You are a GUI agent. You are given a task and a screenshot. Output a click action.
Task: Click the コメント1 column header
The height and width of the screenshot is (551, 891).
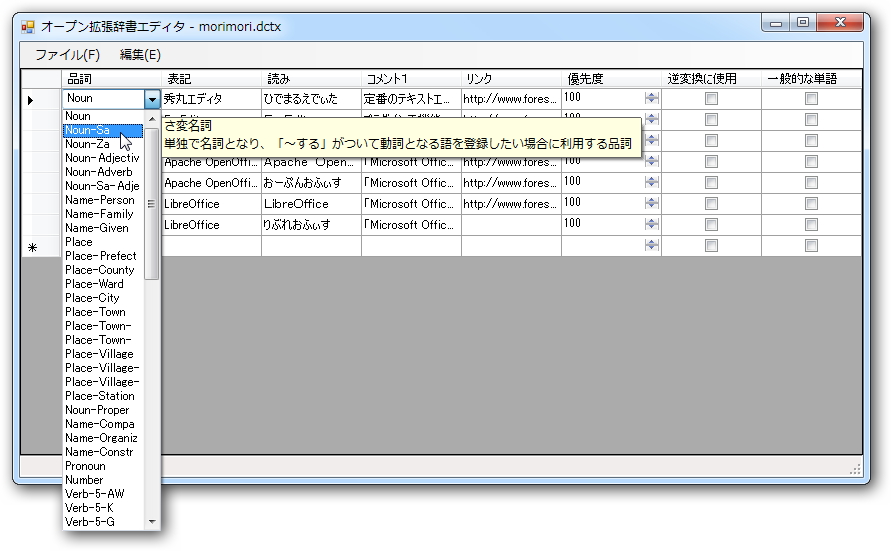coord(411,79)
